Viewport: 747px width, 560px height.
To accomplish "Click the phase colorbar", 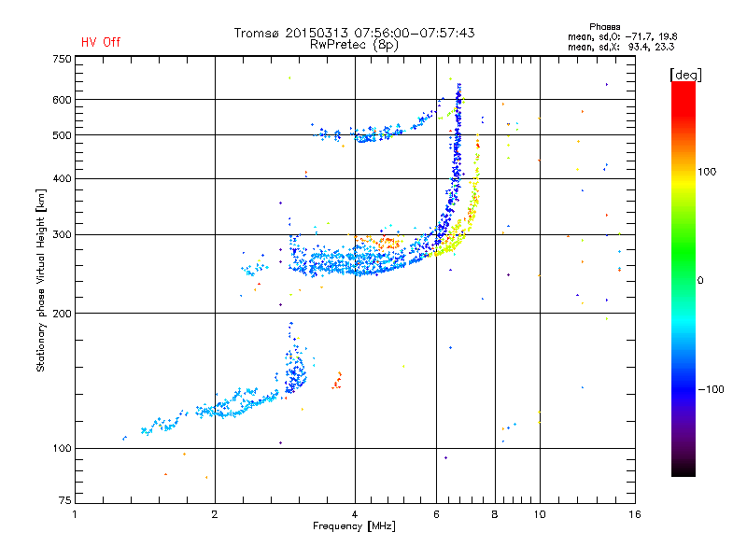I will point(684,279).
